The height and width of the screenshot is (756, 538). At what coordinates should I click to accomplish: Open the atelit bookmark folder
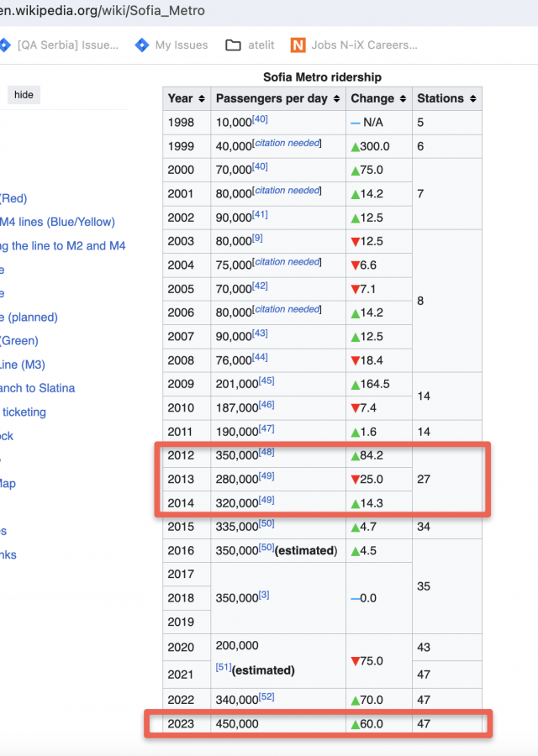pos(251,45)
